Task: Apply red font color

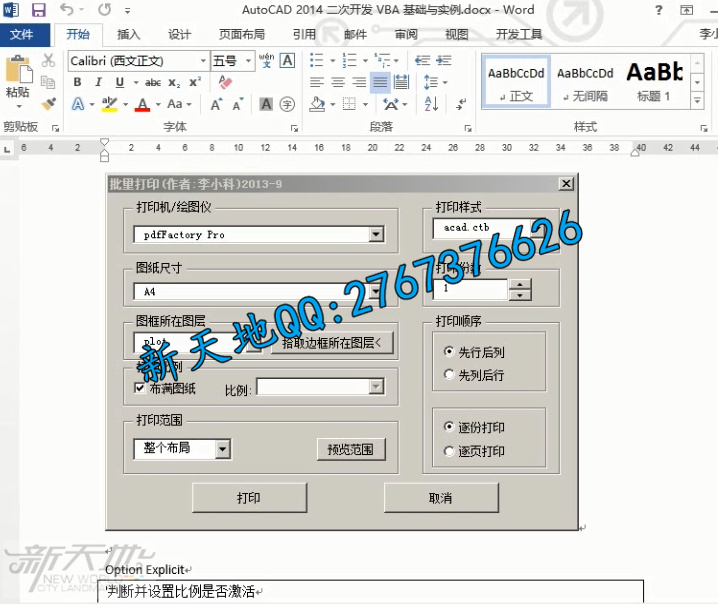Action: 142,105
